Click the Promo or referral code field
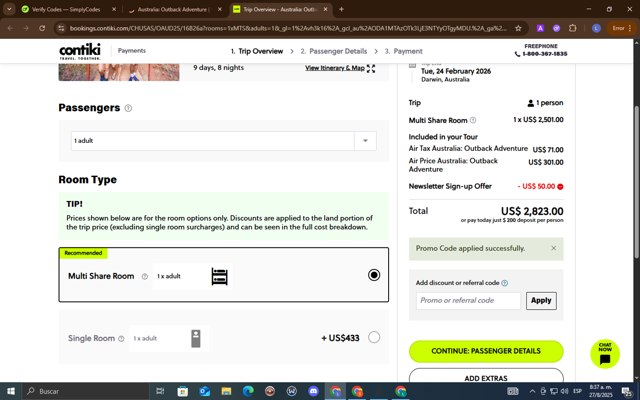The image size is (640, 400). click(x=468, y=301)
